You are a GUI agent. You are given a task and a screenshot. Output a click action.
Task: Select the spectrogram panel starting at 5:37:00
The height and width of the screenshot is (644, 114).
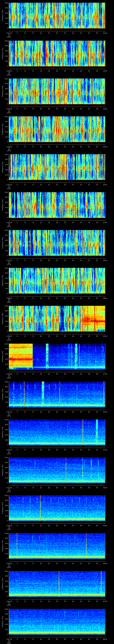point(57,243)
